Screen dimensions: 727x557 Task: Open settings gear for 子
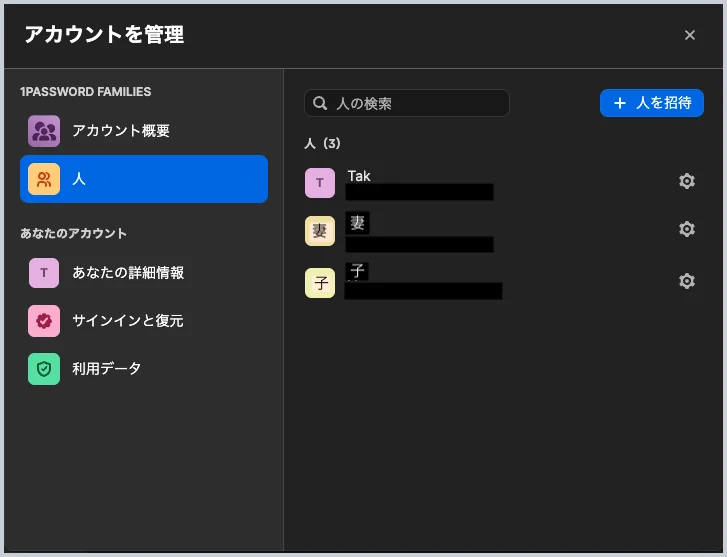click(x=687, y=281)
